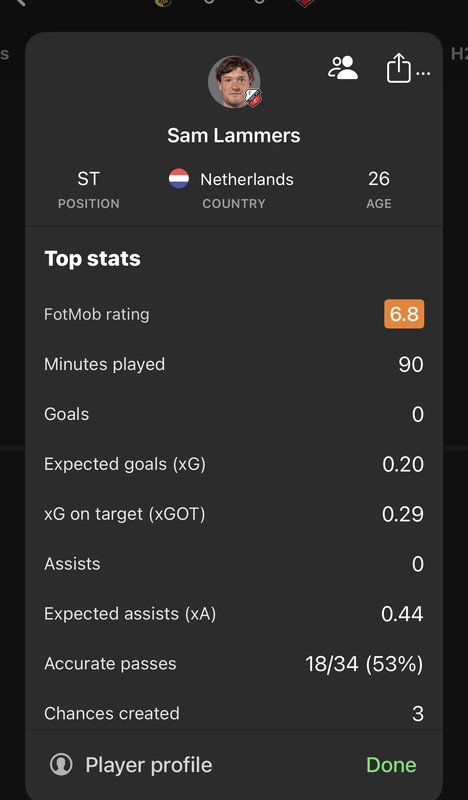Screen dimensions: 468x800
Task: Tap the Minutes played row
Action: [234, 364]
